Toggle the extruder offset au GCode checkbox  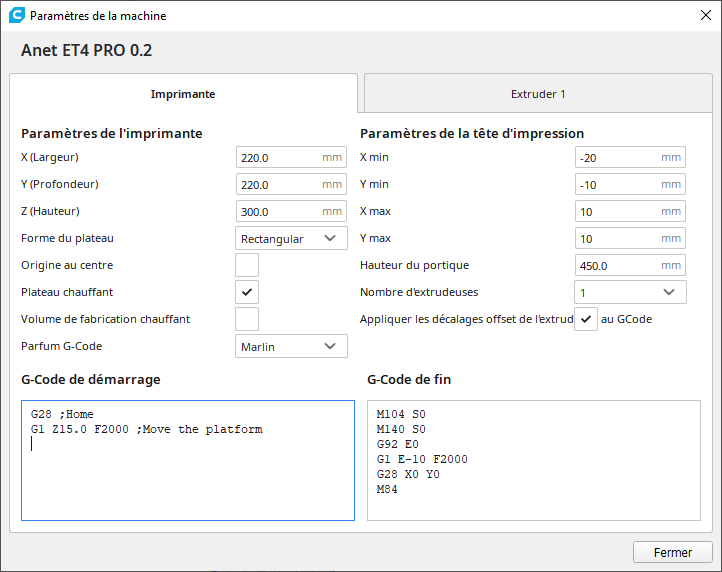tap(586, 319)
